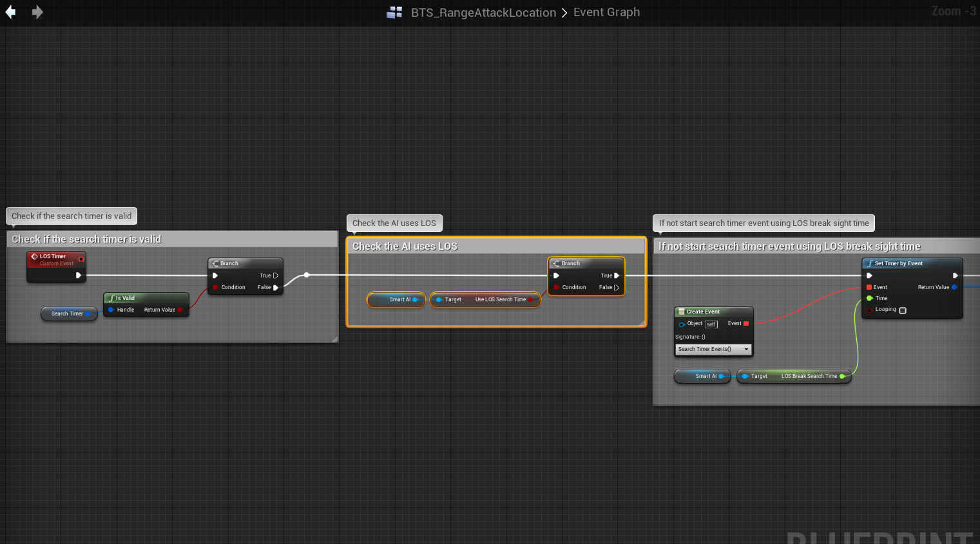
Task: Select the BTS_RangeAttackLocation breadcrumb
Action: (483, 12)
